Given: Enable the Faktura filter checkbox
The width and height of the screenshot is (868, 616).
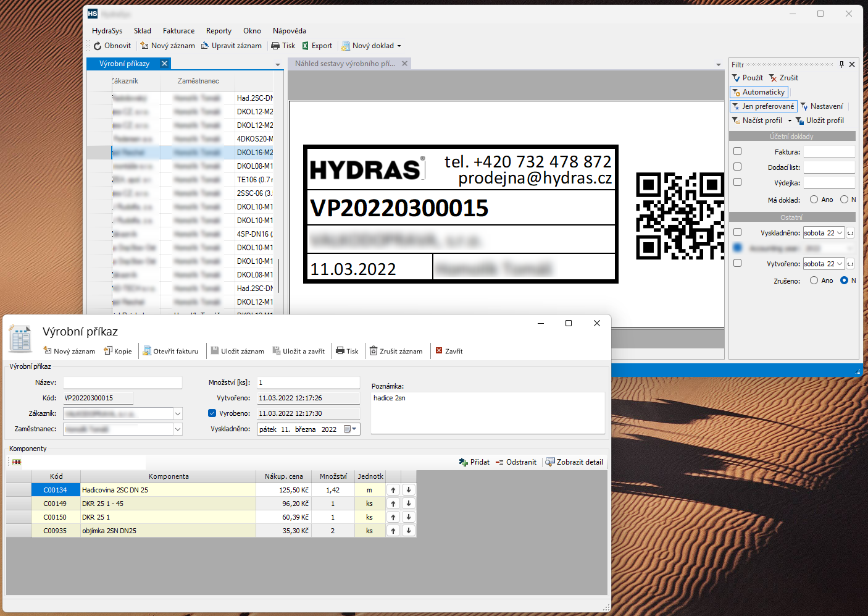Looking at the screenshot, I should [737, 151].
